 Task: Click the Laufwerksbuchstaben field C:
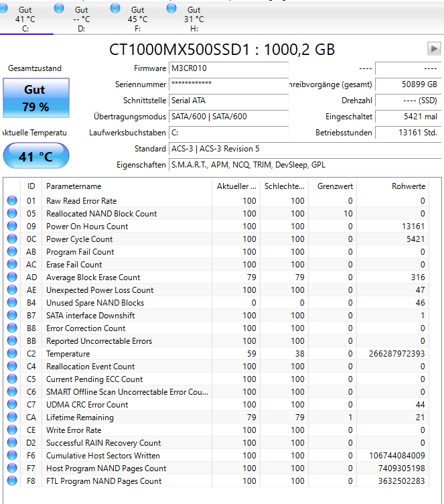(x=229, y=133)
